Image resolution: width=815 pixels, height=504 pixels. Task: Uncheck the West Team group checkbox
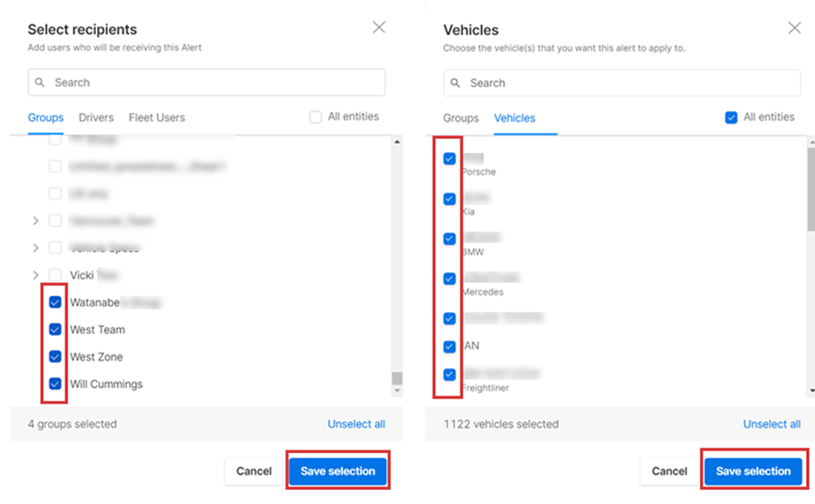pyautogui.click(x=55, y=330)
